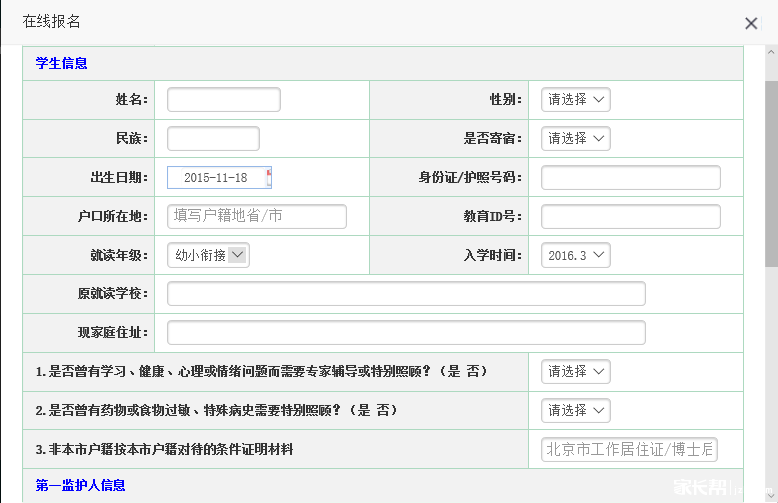Open the 性别 dropdown

tap(575, 100)
